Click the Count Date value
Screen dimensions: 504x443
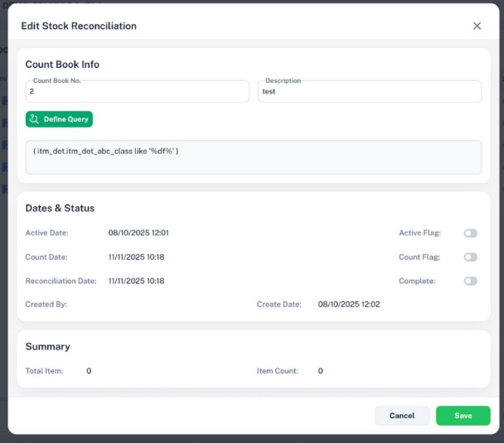click(136, 258)
